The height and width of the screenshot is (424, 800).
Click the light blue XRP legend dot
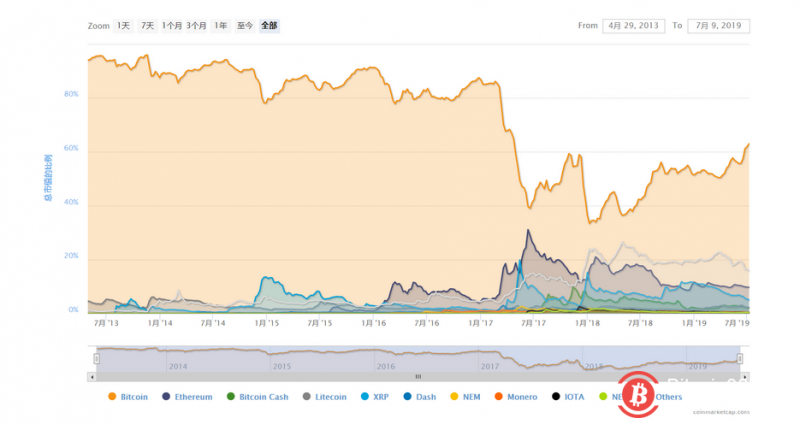(365, 396)
